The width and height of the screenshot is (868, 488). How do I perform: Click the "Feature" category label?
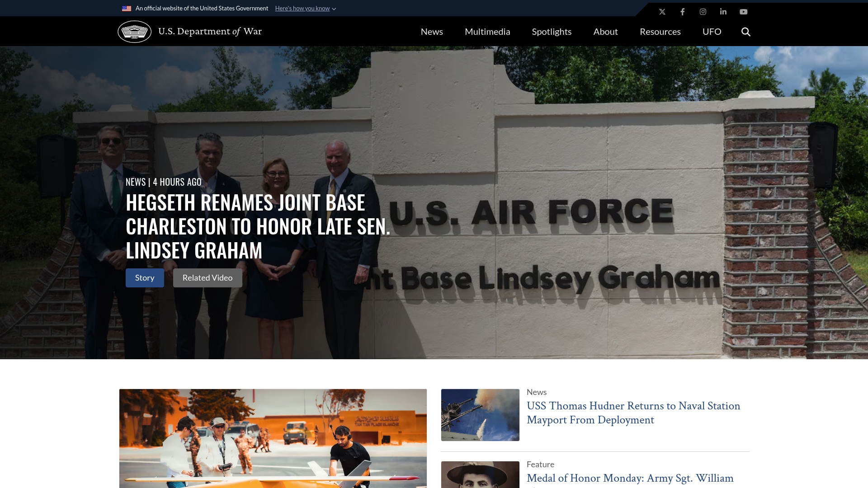click(x=540, y=465)
